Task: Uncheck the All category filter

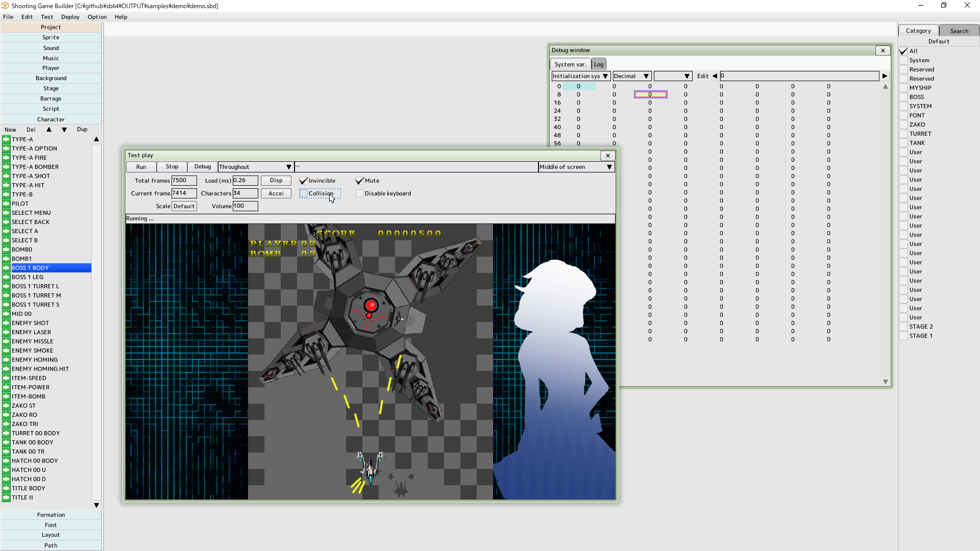Action: tap(904, 51)
